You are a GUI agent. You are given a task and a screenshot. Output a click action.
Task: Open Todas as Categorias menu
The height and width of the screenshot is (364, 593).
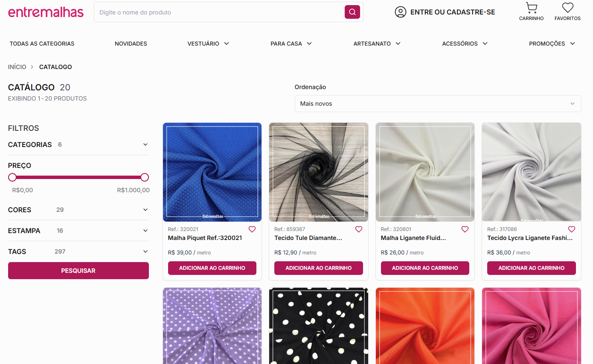click(42, 43)
